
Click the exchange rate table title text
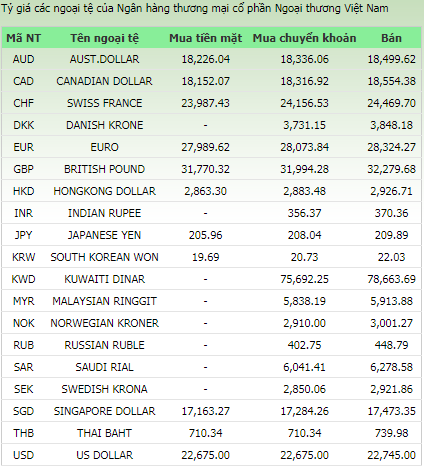coord(195,8)
